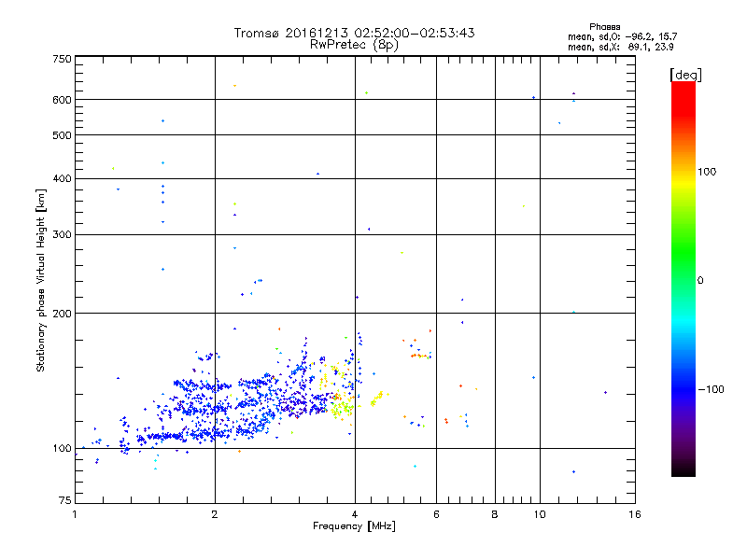Click the y-axis tick label '400'

62,179
